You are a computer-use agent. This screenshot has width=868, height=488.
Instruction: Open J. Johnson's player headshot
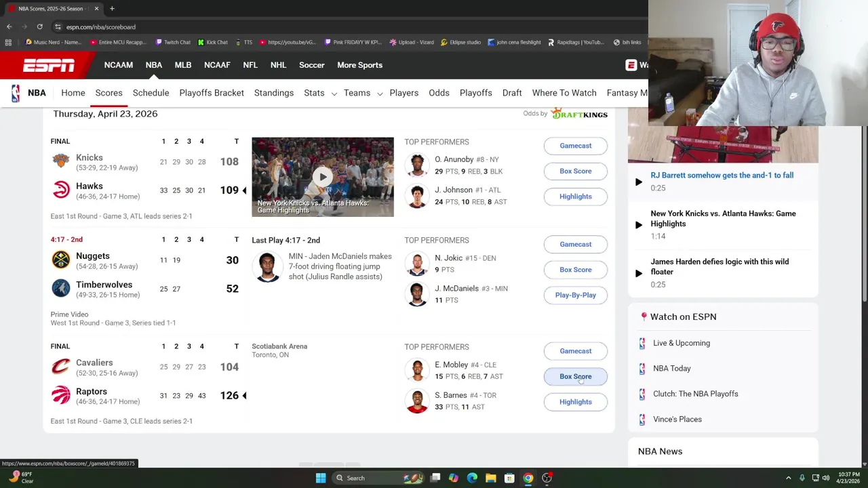417,196
